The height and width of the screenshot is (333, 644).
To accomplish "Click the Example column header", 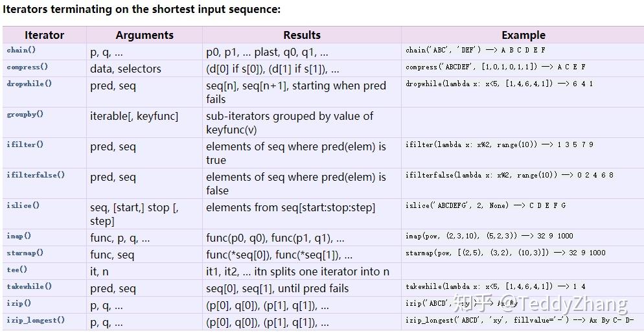I will 523,36.
